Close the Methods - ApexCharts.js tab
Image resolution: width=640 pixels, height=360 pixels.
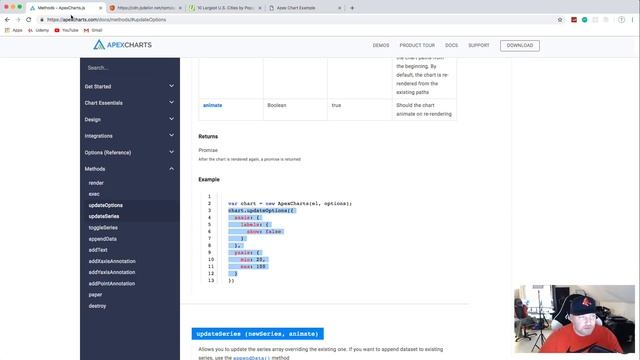click(x=101, y=8)
